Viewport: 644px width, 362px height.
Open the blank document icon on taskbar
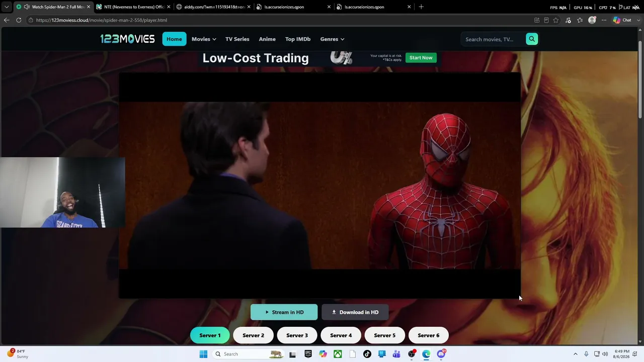[352, 354]
